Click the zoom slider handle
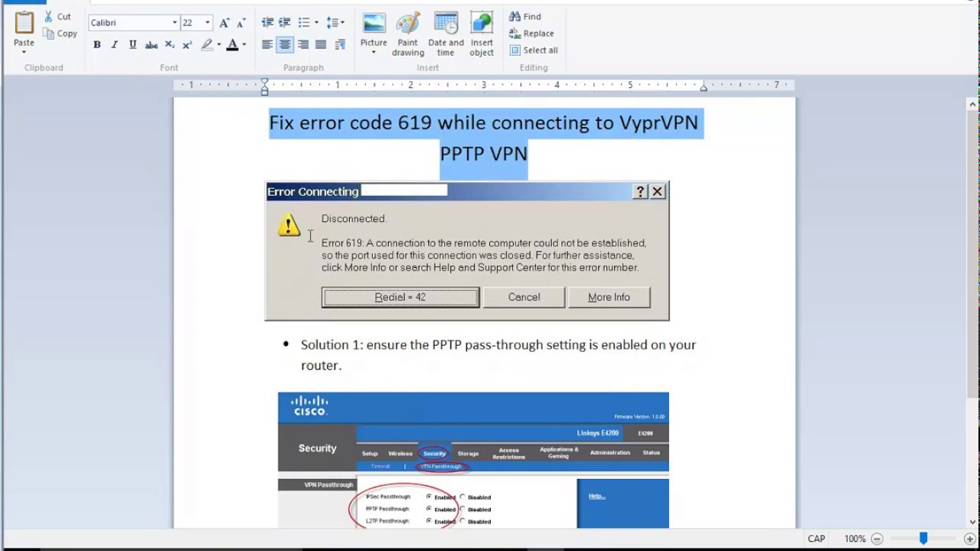 923,539
